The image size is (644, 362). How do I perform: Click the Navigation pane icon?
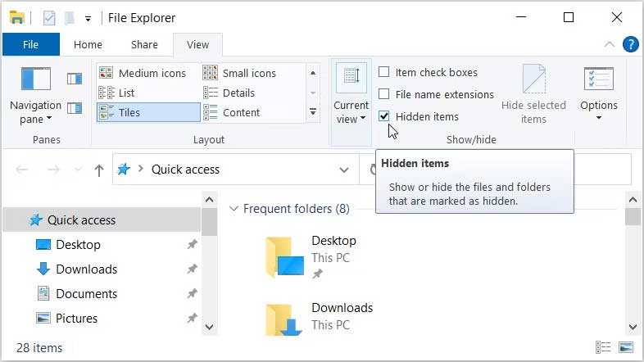(35, 79)
